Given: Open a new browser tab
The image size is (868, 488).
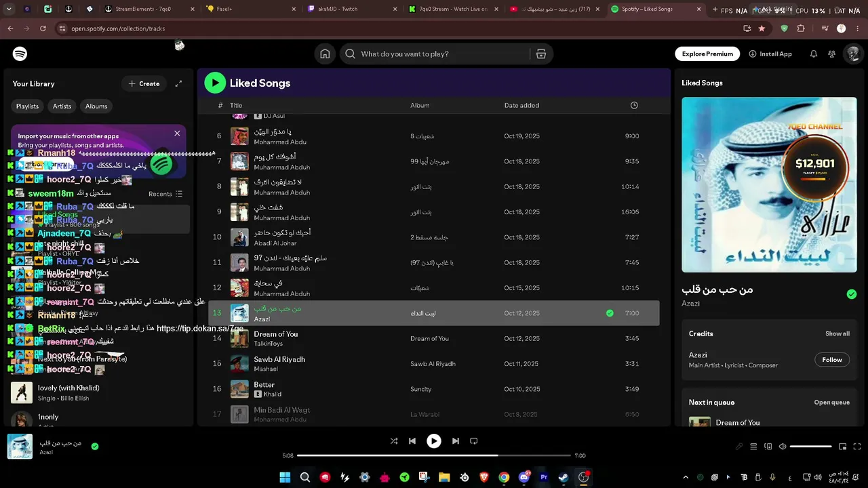Looking at the screenshot, I should pyautogui.click(x=715, y=9).
